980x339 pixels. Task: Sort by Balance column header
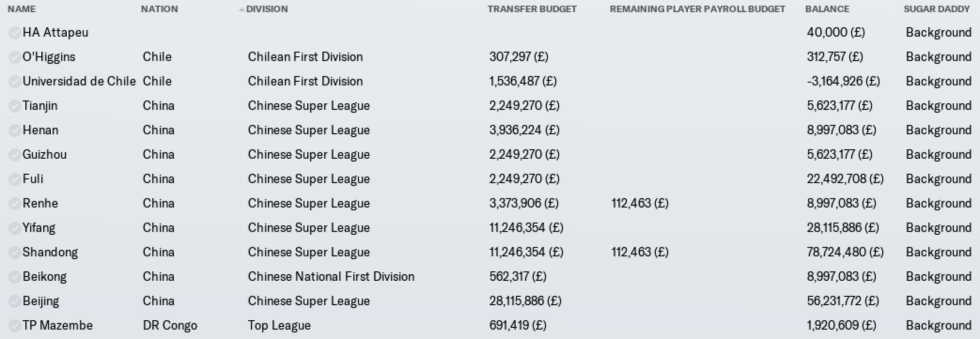827,9
